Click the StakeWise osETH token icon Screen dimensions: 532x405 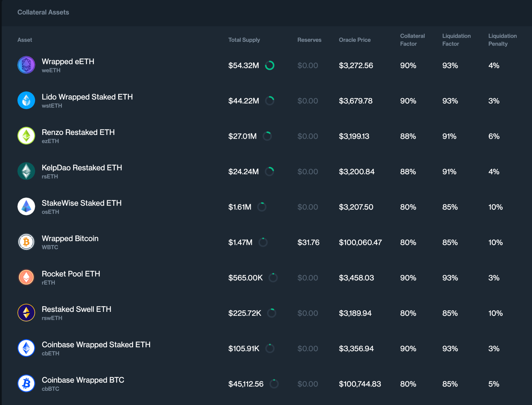coord(26,206)
